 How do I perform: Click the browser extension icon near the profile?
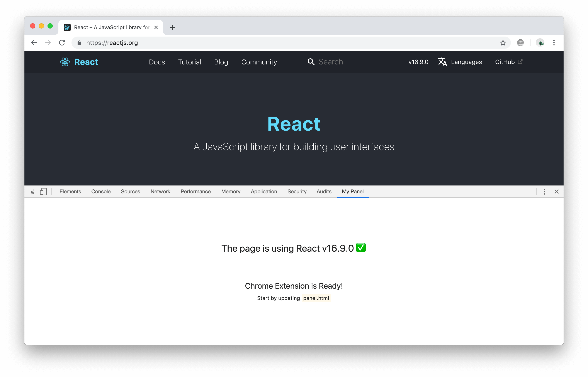[520, 42]
